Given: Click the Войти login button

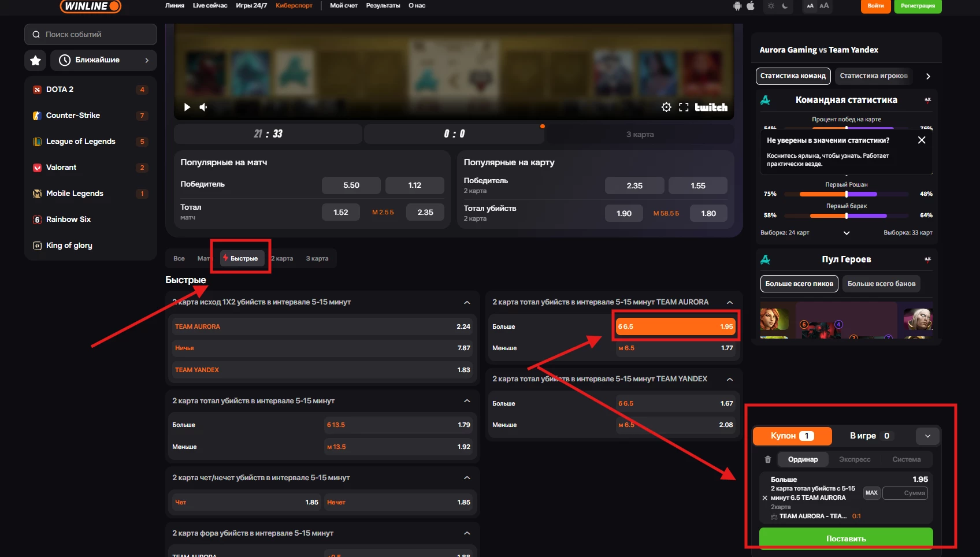Looking at the screenshot, I should coord(875,6).
